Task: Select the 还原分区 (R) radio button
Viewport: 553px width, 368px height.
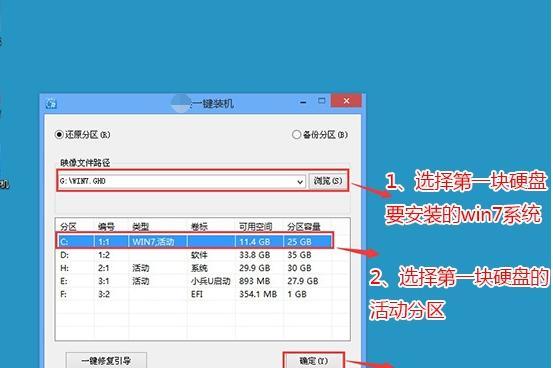Action: click(59, 135)
